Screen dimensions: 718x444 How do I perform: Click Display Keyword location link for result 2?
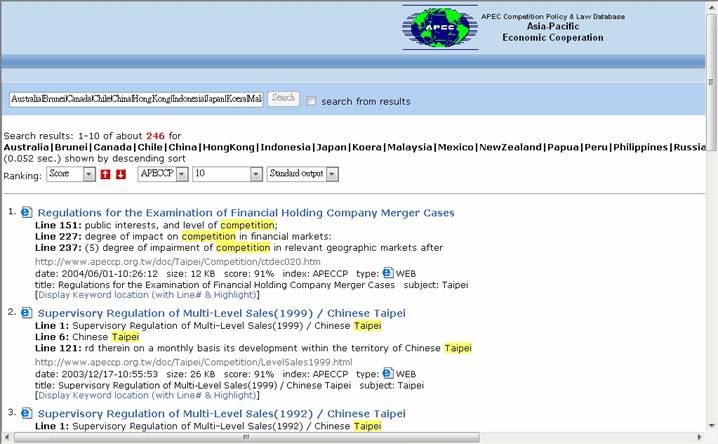[147, 395]
